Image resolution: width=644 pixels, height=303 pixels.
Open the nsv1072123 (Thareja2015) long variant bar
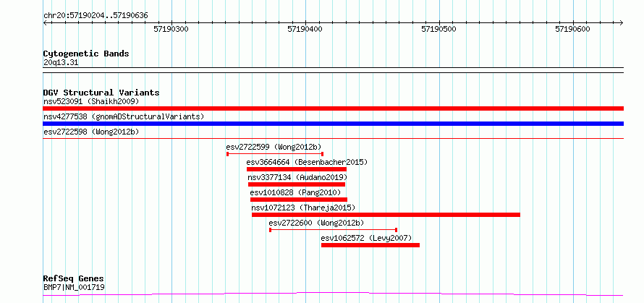point(386,215)
